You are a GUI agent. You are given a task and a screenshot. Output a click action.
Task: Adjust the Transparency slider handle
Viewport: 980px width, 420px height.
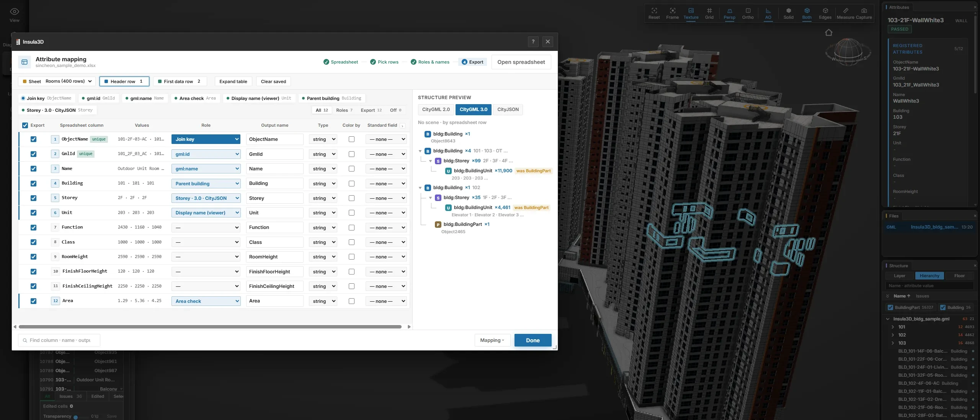(76, 417)
